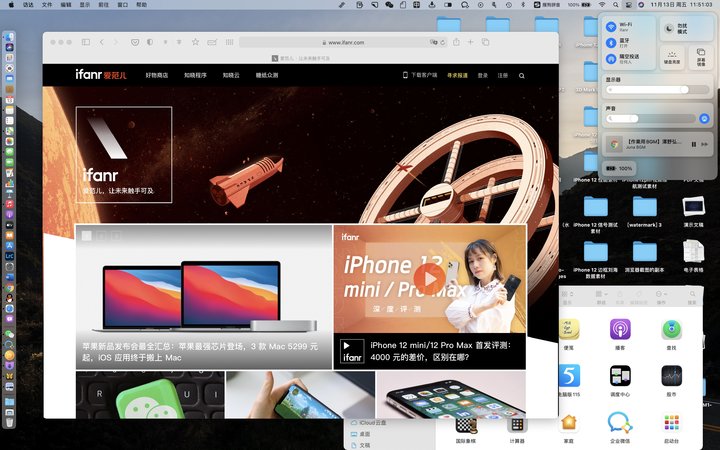Open the Pocket save extension icon
This screenshot has width=720, height=450.
[x=135, y=42]
